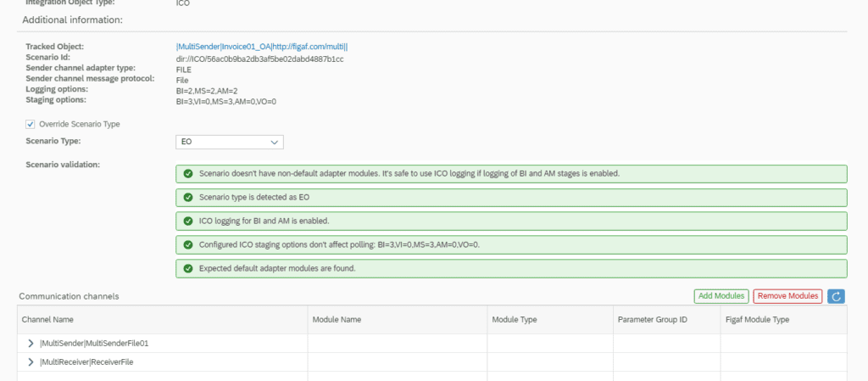Click the 'Scenario validation:' label
This screenshot has height=381, width=868.
(x=63, y=165)
